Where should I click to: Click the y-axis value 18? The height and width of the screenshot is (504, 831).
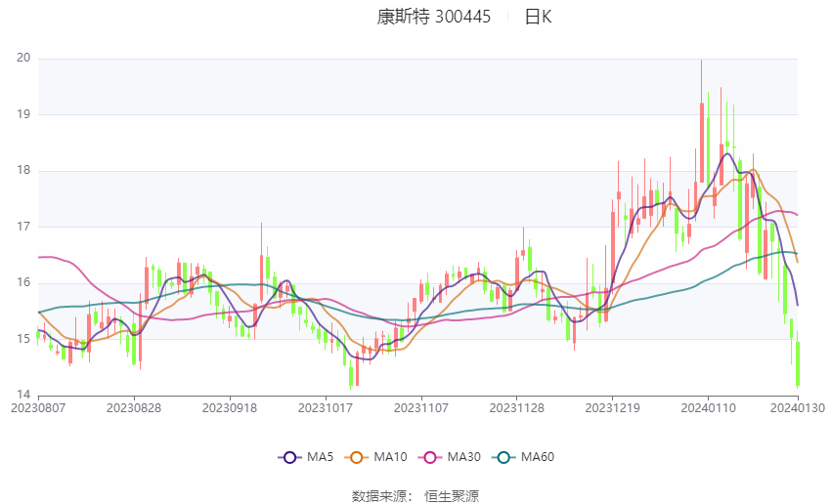click(x=23, y=170)
